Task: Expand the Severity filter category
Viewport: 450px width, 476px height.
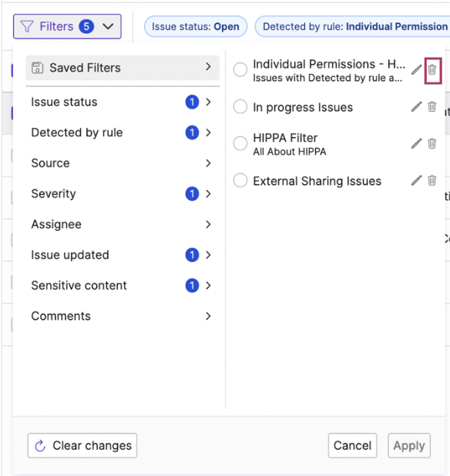Action: (122, 193)
